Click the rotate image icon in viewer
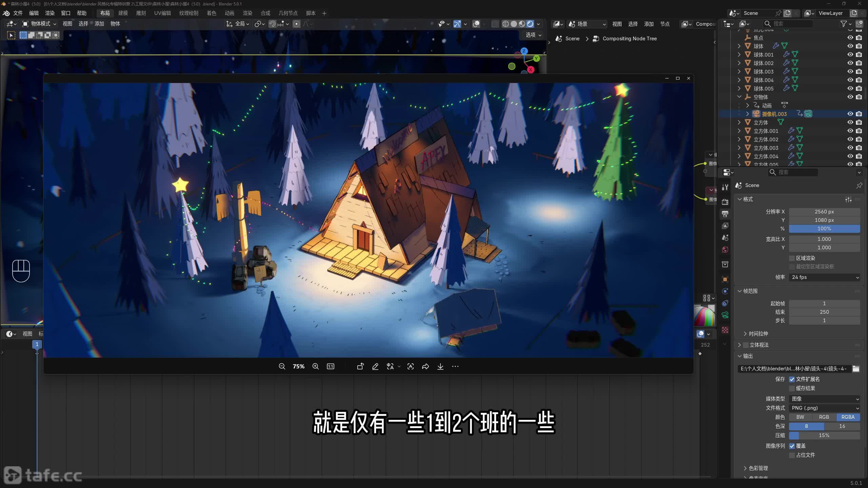The width and height of the screenshot is (868, 488). (360, 366)
